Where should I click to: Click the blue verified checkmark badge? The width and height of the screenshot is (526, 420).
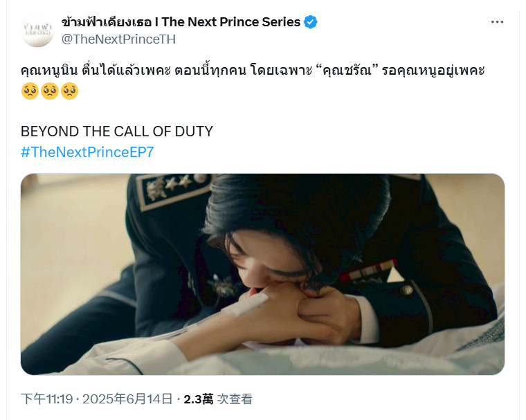click(x=310, y=22)
